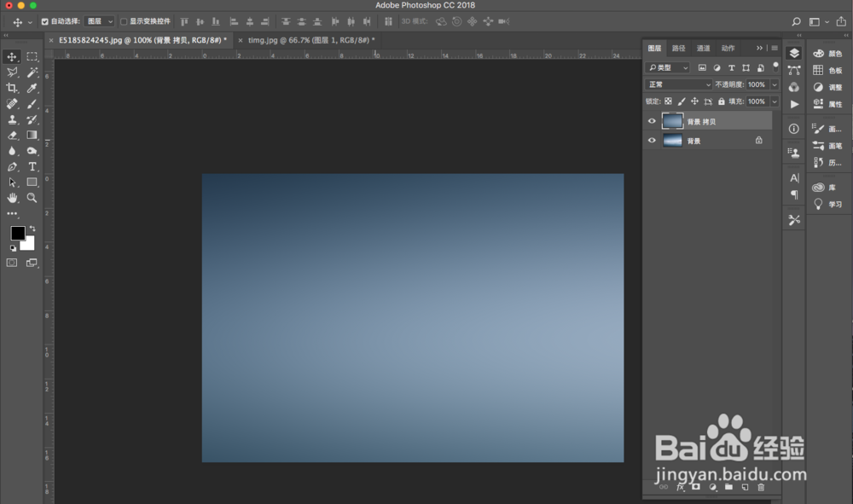
Task: Select the Eyedropper tool
Action: coord(32,88)
